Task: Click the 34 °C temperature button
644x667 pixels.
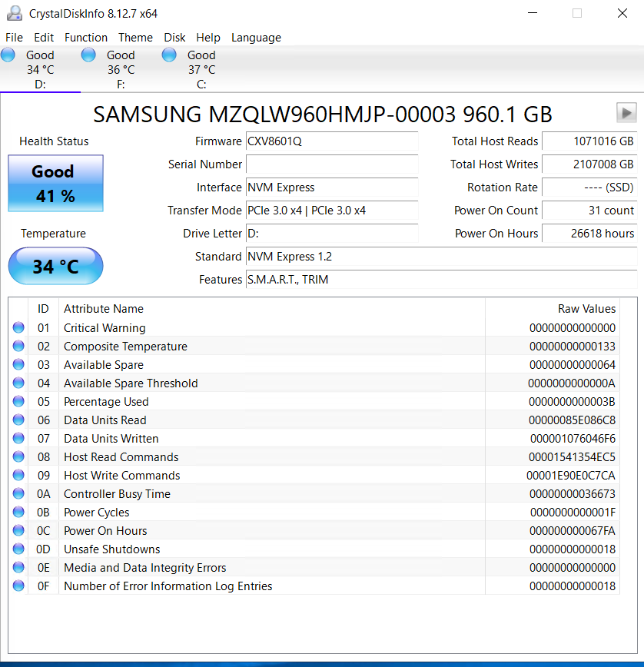Action: click(x=56, y=267)
